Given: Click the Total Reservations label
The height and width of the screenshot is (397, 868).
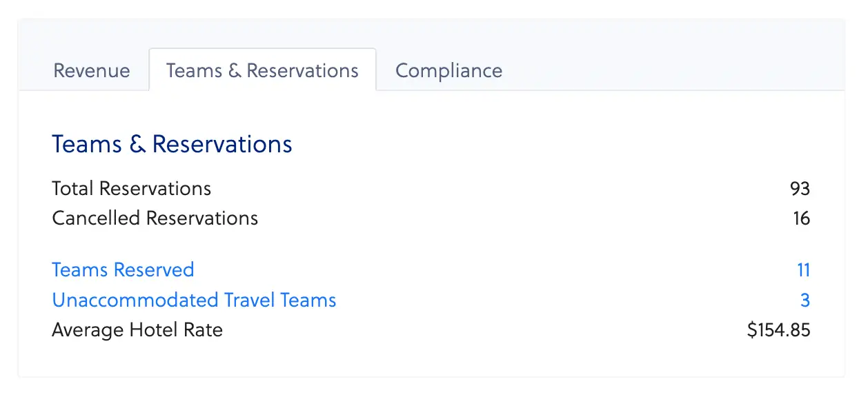Looking at the screenshot, I should (131, 188).
